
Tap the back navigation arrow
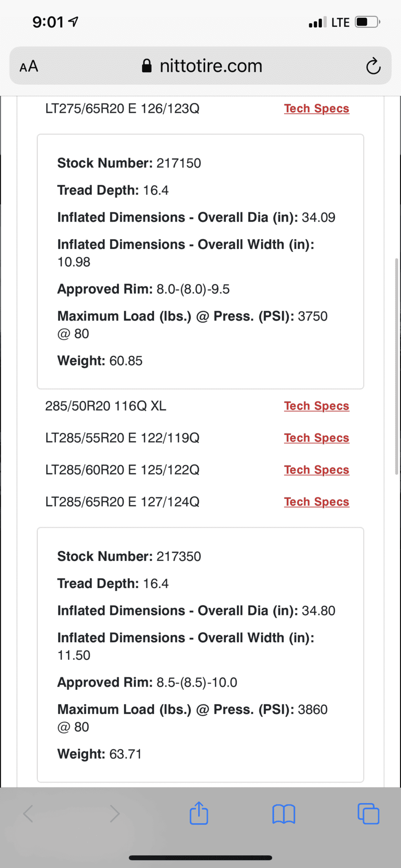(x=28, y=814)
